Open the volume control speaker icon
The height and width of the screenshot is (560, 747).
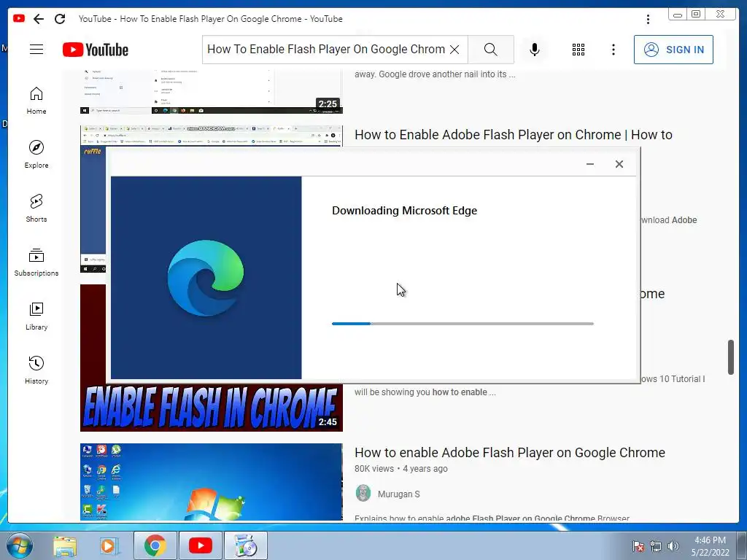pos(673,547)
